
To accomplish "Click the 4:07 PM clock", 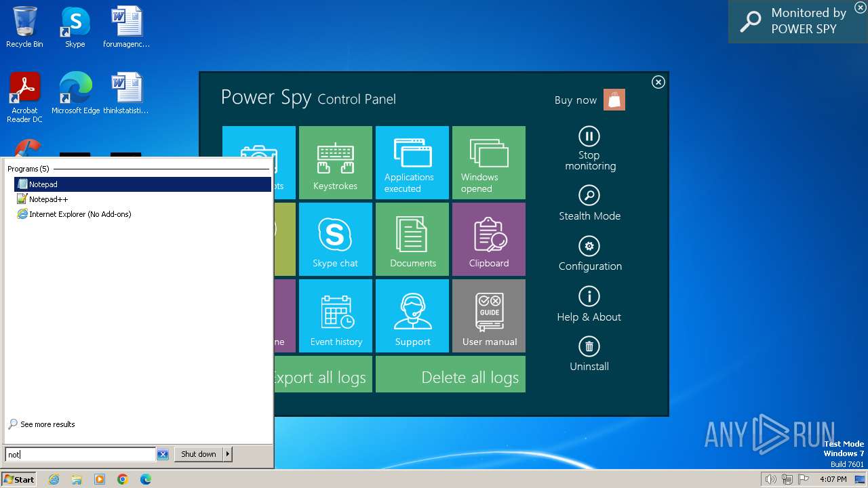I will (833, 479).
